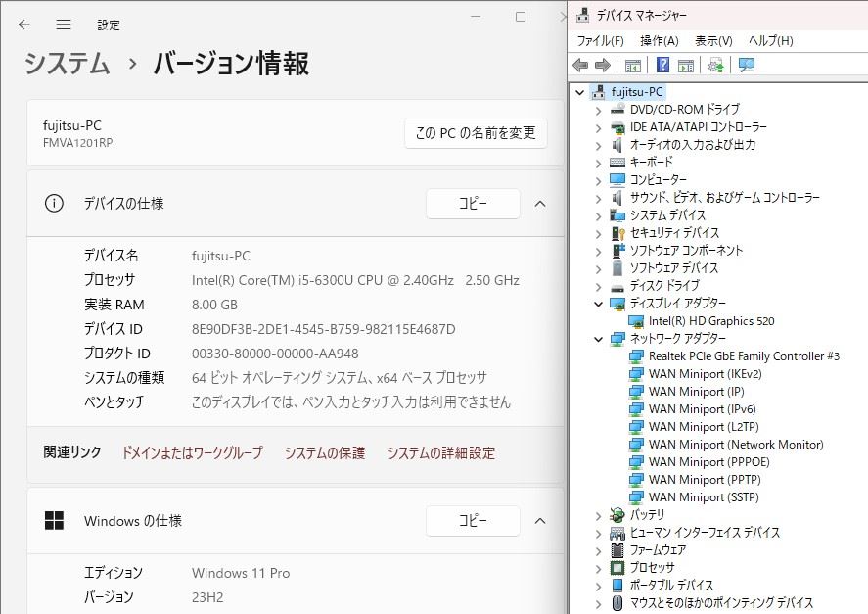
Task: Click the info icon beside デバイスの仕様
Action: click(x=54, y=204)
